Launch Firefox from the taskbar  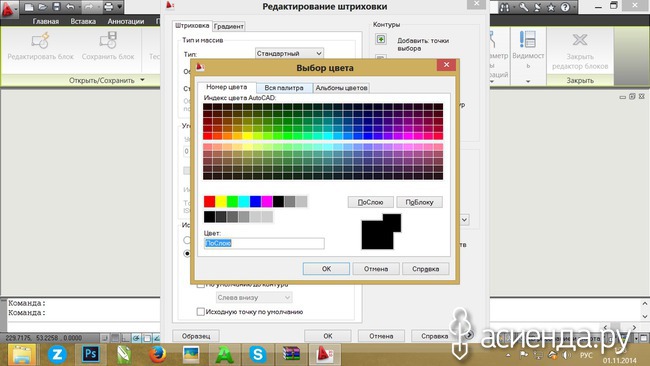click(x=158, y=354)
